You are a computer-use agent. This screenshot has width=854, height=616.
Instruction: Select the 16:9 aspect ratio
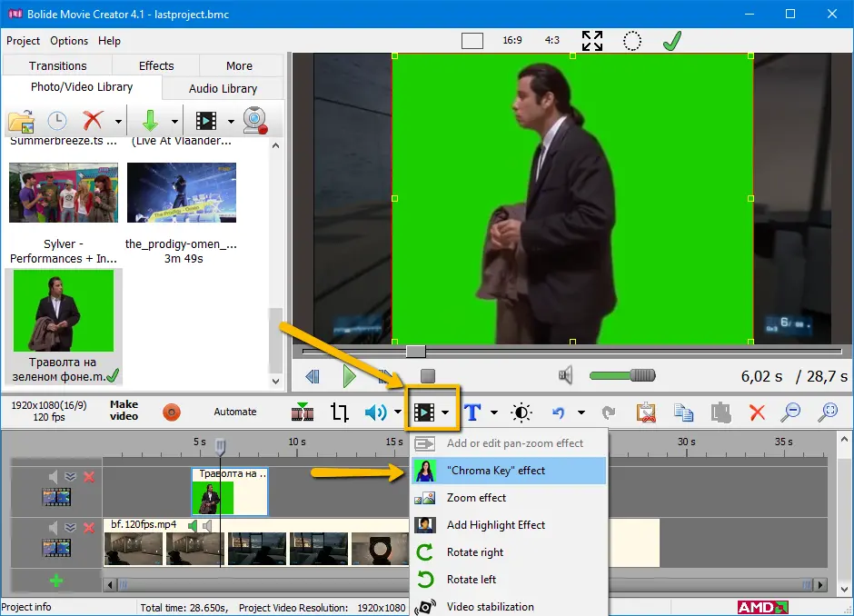click(511, 41)
